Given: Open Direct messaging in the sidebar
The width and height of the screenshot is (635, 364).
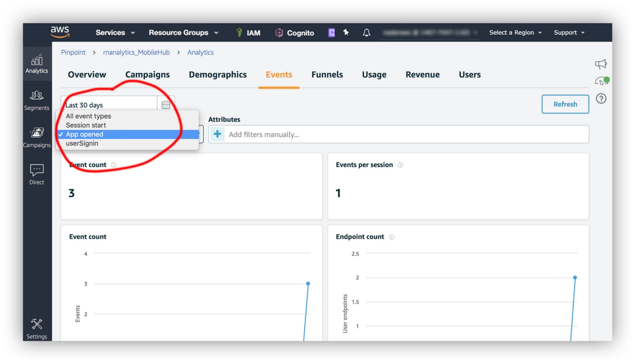Looking at the screenshot, I should pyautogui.click(x=37, y=175).
